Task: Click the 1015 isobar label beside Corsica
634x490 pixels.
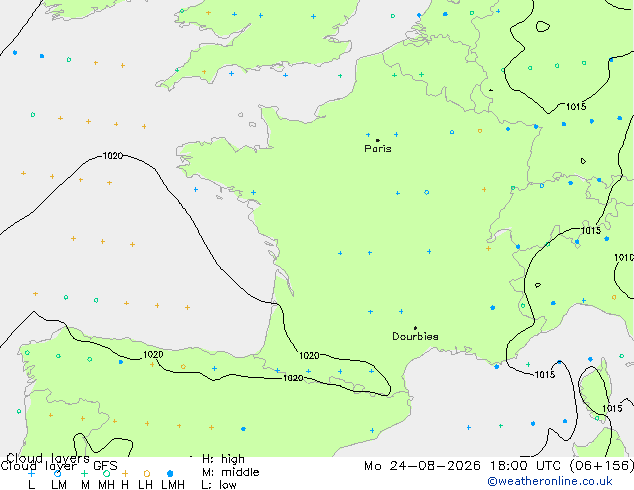Action: click(612, 408)
